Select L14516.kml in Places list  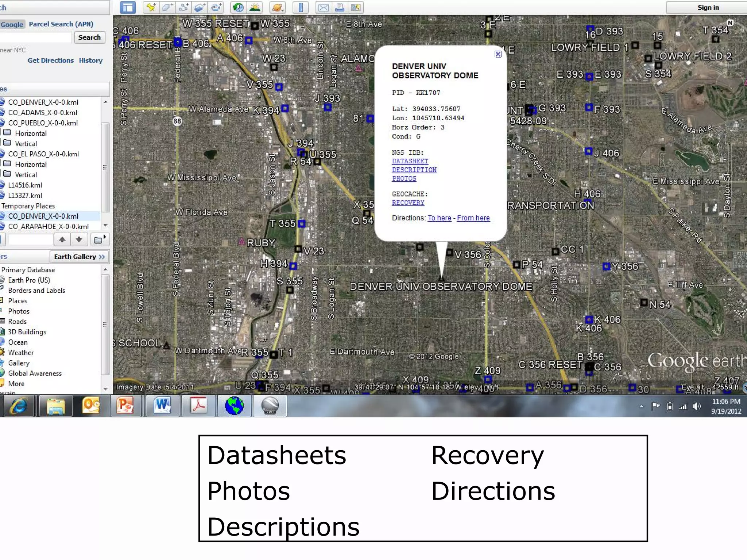click(25, 185)
